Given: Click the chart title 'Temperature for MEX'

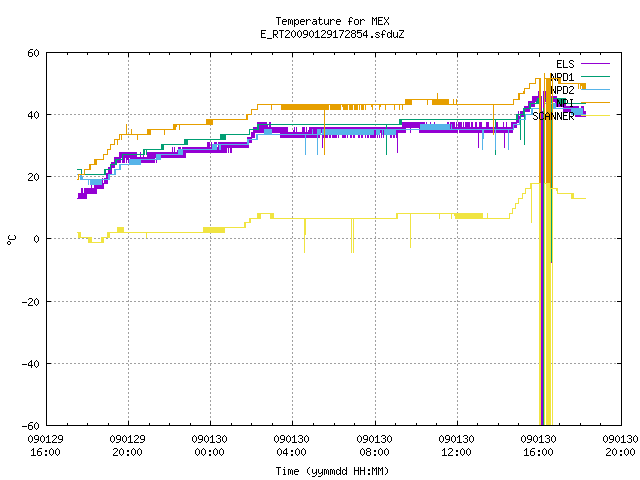Looking at the screenshot, I should pos(332,21).
